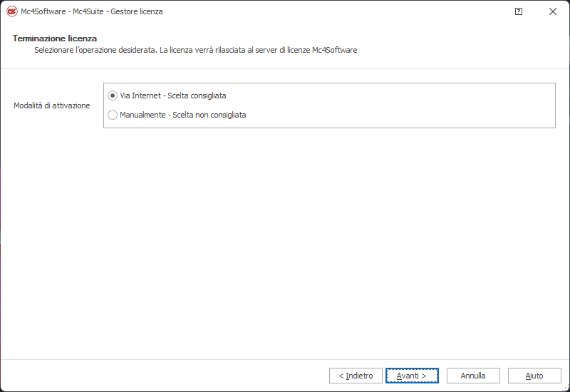Image resolution: width=570 pixels, height=392 pixels.
Task: Go back with the Indietro button
Action: pyautogui.click(x=356, y=376)
